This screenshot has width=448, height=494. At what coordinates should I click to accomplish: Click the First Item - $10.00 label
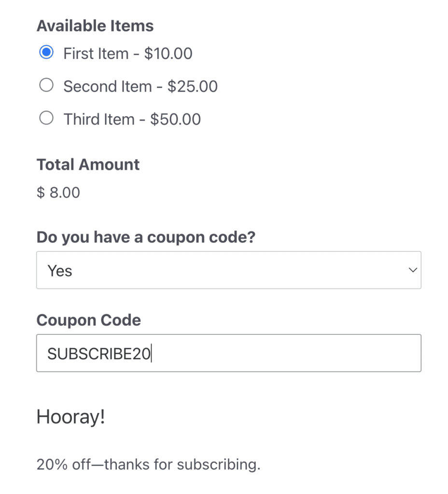(127, 53)
